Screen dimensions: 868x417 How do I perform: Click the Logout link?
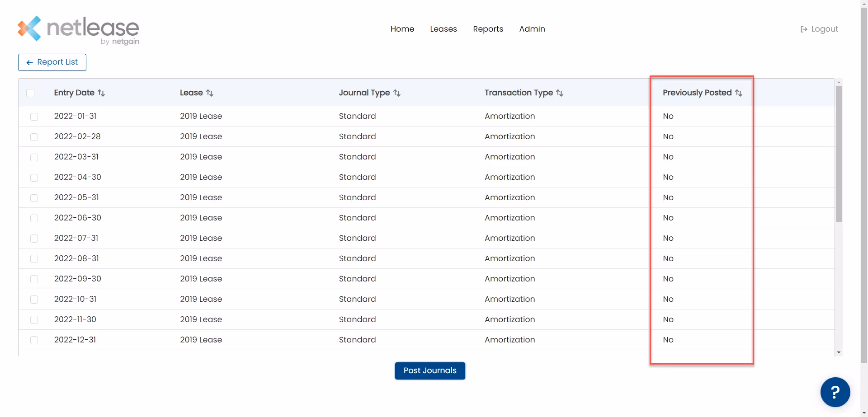coord(819,29)
